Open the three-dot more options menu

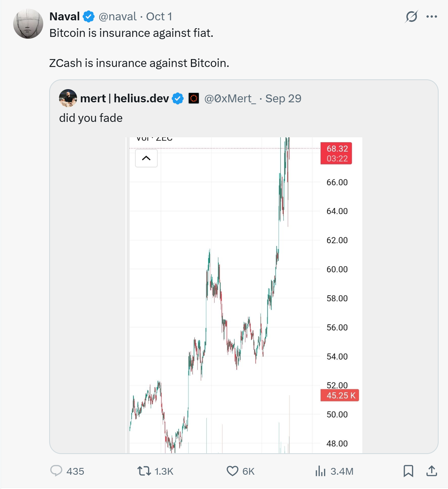point(432,17)
